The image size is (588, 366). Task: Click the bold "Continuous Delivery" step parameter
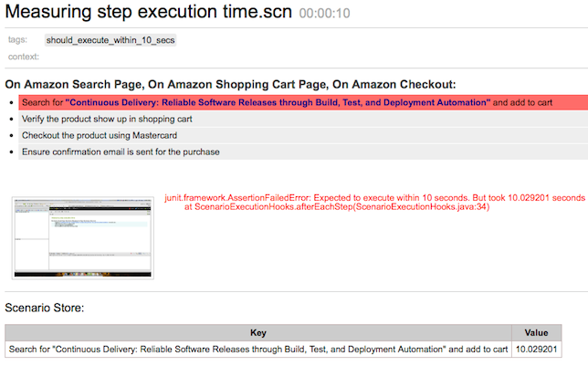point(278,103)
